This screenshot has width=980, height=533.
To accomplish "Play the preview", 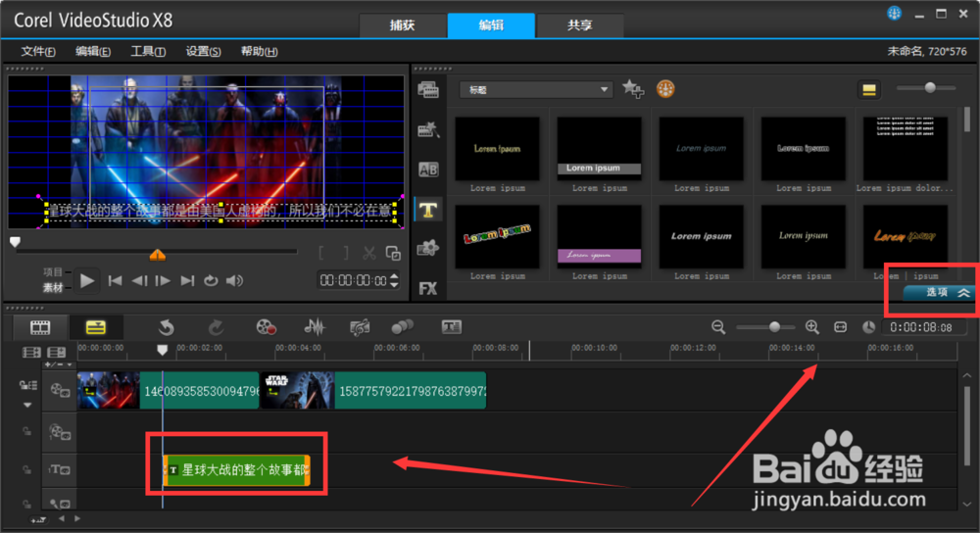I will (87, 280).
